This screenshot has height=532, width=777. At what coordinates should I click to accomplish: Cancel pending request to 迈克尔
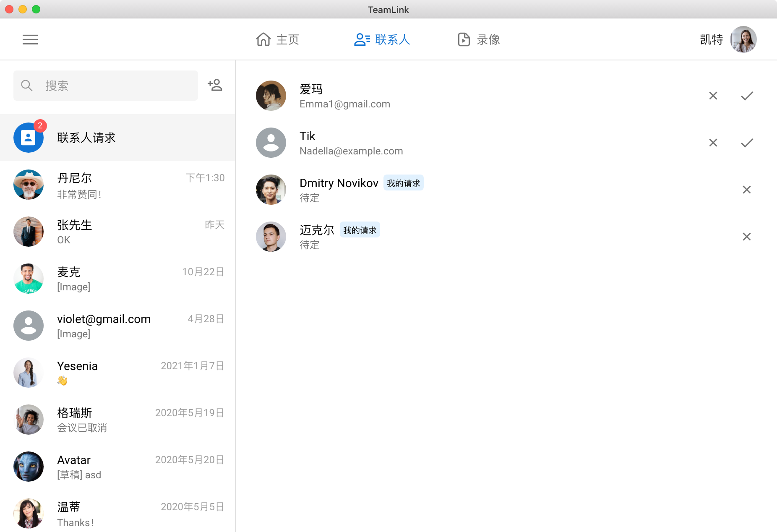(746, 237)
